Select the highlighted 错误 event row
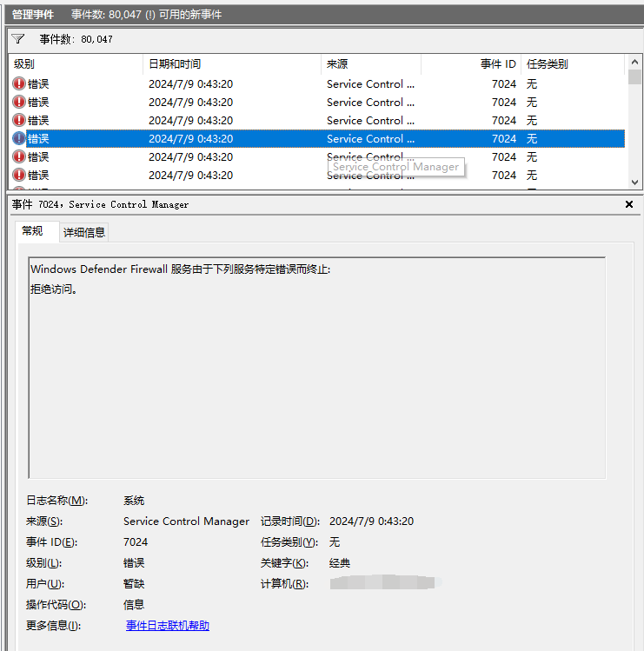Viewport: 644px width, 651px height. point(317,139)
